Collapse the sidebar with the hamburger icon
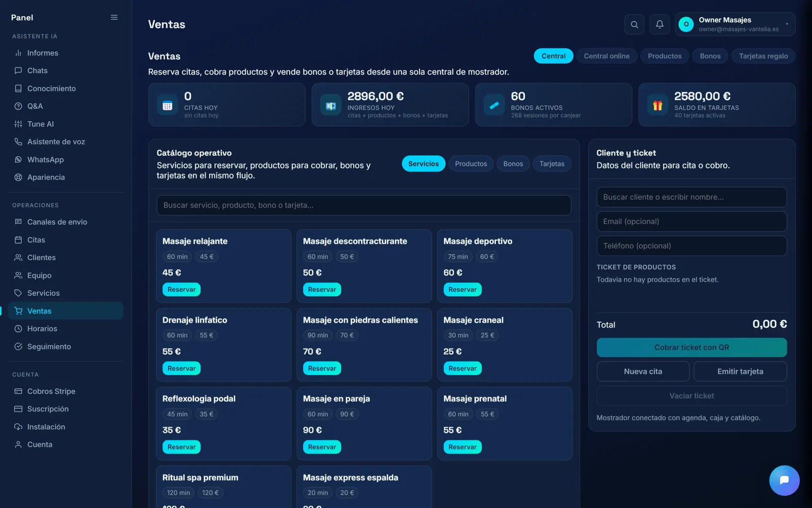812x508 pixels. click(114, 17)
